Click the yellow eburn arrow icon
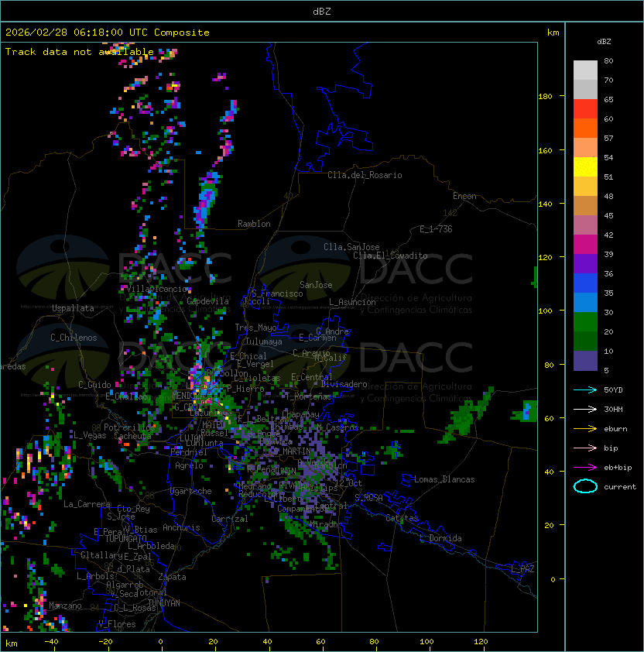644x652 pixels. point(585,428)
